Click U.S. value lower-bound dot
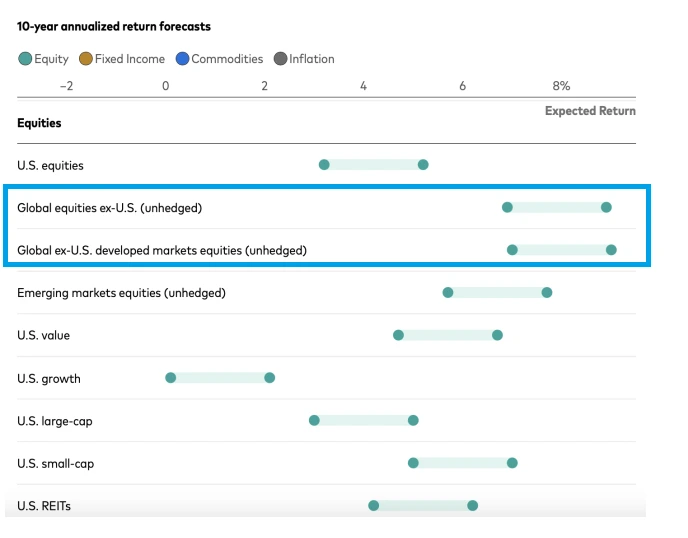Image resolution: width=688 pixels, height=538 pixels. pyautogui.click(x=398, y=335)
